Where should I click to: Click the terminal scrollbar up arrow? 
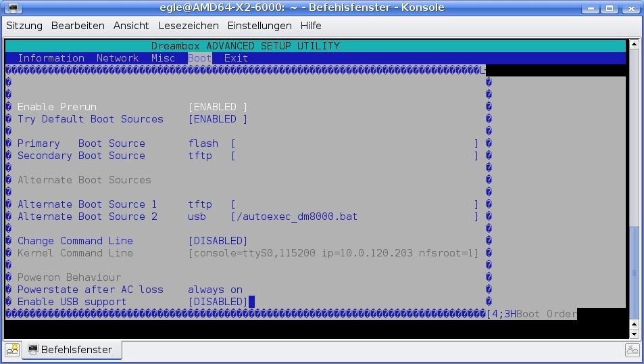(634, 44)
